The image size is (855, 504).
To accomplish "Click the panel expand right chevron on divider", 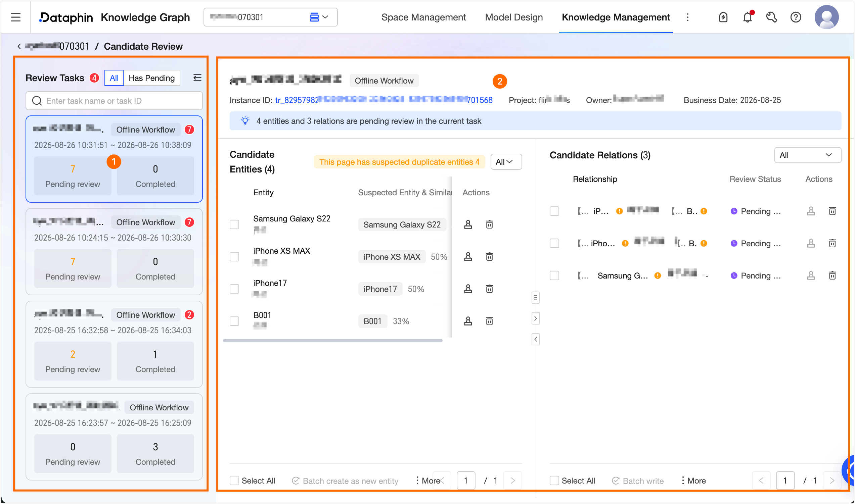I will pyautogui.click(x=535, y=318).
